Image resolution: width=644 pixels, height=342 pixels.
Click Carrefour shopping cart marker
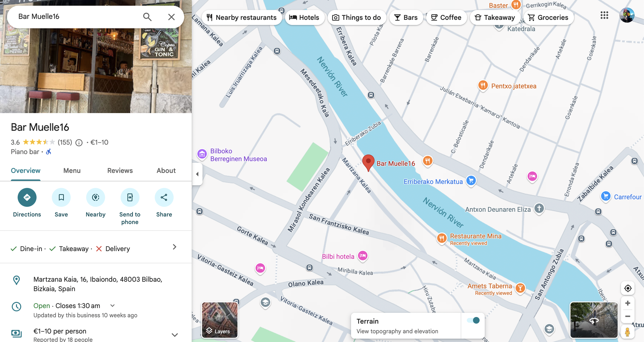(x=606, y=197)
